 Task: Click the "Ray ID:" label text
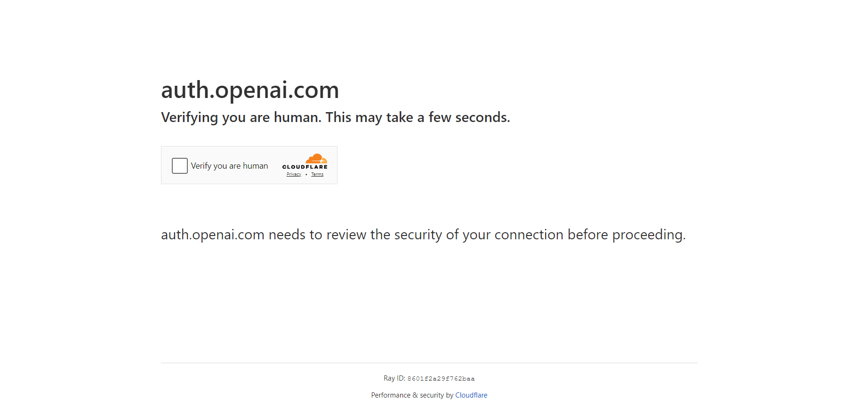pos(394,378)
